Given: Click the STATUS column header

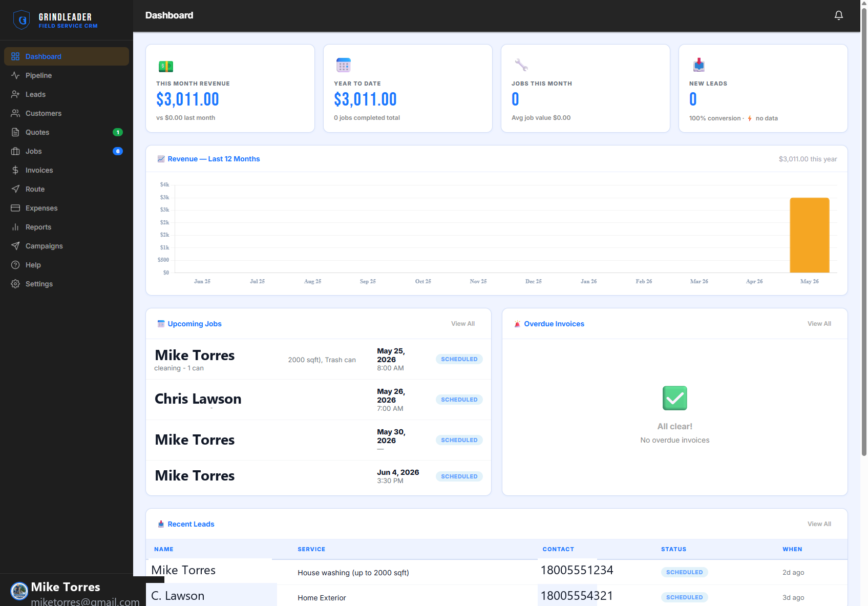Looking at the screenshot, I should [673, 549].
